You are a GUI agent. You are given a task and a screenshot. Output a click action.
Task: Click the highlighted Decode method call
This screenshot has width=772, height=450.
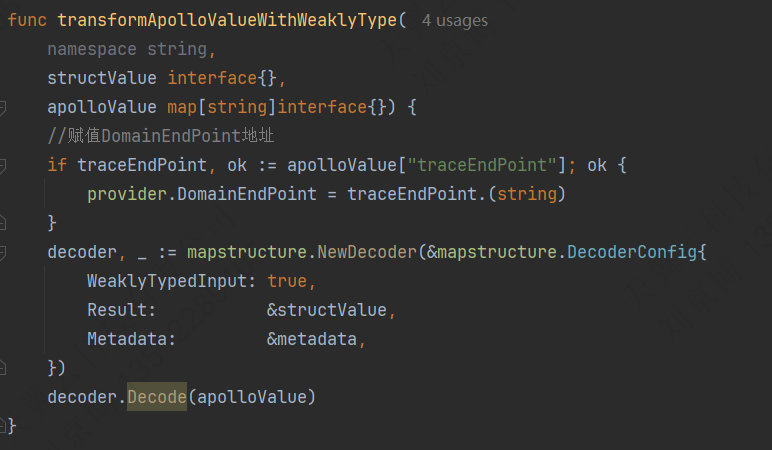tap(157, 397)
